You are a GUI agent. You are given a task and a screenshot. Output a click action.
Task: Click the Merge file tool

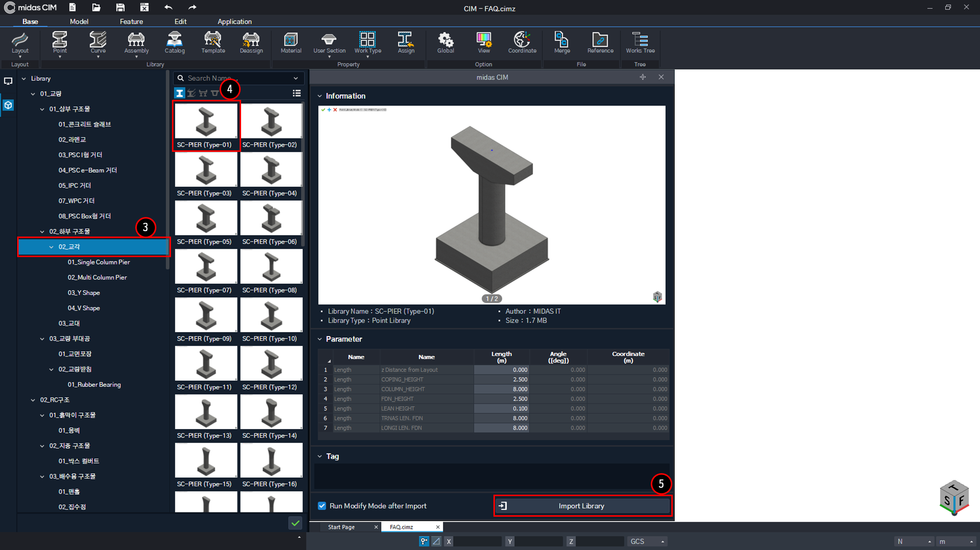(x=561, y=43)
